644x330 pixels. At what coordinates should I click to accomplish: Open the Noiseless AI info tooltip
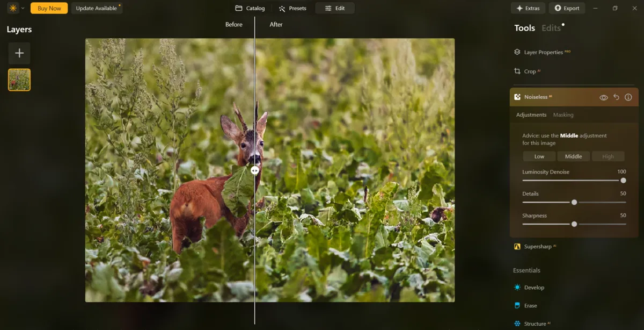point(628,97)
